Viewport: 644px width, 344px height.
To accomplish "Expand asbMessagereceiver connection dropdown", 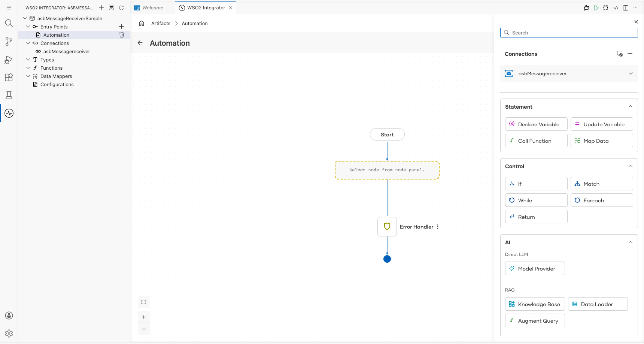I will click(x=631, y=73).
